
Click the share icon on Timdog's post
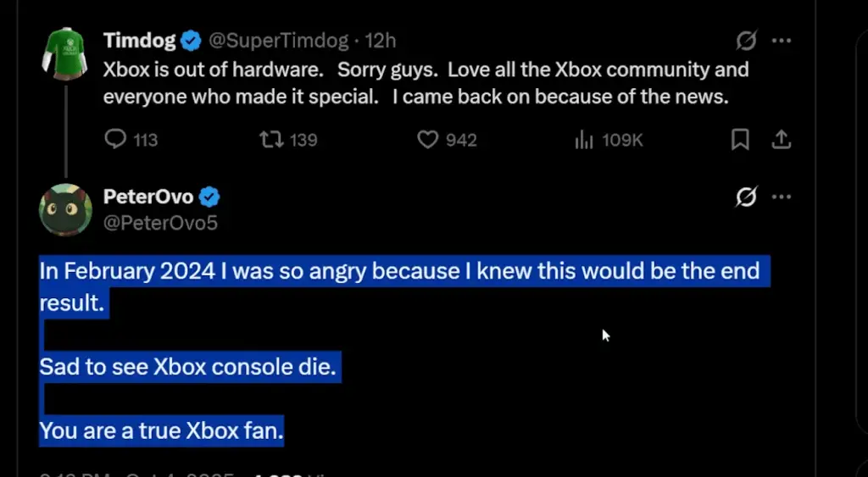(x=781, y=139)
